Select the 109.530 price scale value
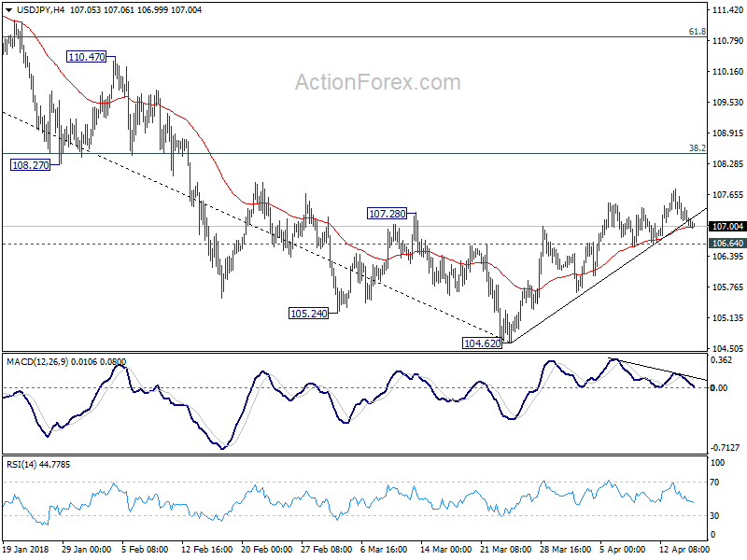The width and height of the screenshot is (747, 560). [727, 103]
